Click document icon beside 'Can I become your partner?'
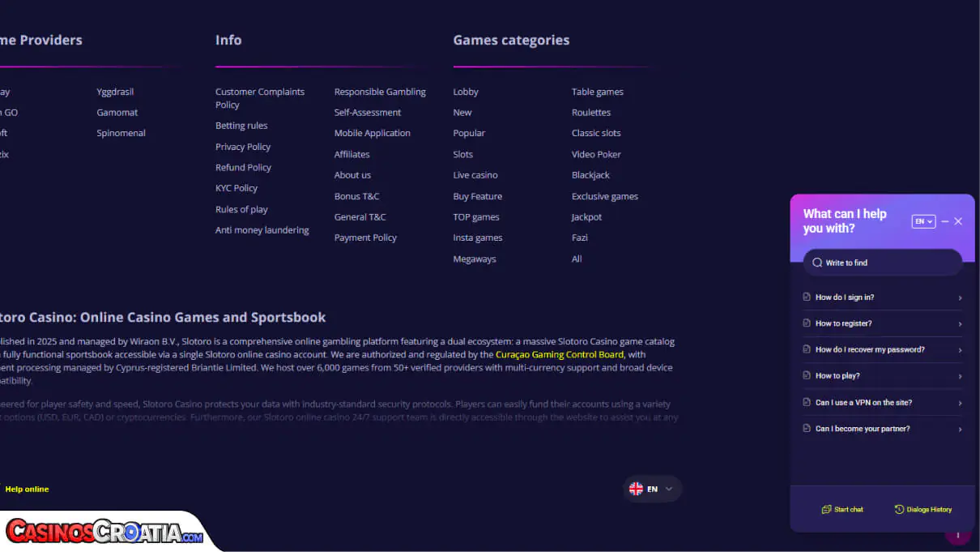Screen dimensions: 980x552 (807, 428)
